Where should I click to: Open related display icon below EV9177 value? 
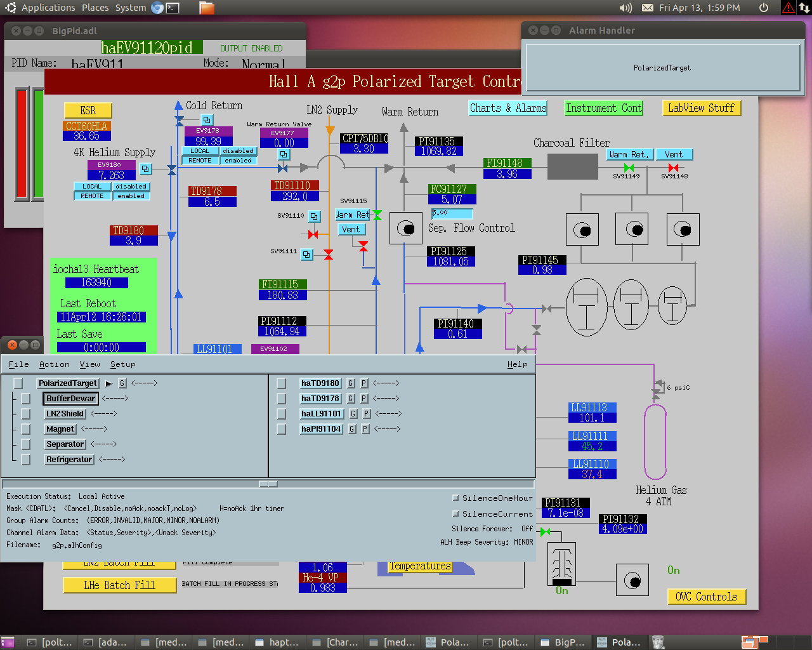point(284,154)
